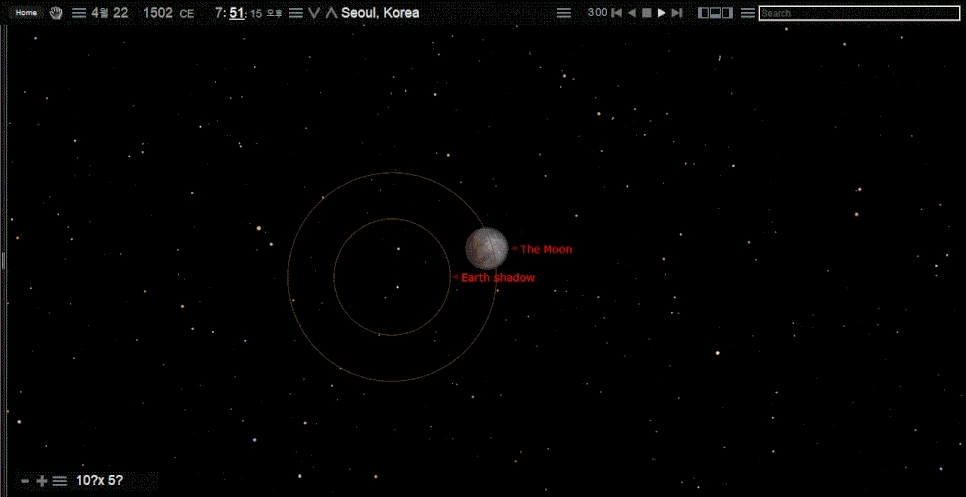The height and width of the screenshot is (497, 966).
Task: Select the hour value 7
Action: point(219,13)
